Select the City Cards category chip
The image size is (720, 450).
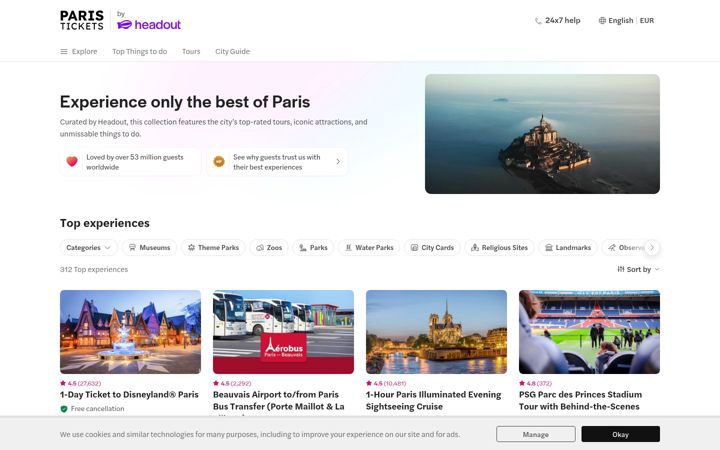click(432, 248)
